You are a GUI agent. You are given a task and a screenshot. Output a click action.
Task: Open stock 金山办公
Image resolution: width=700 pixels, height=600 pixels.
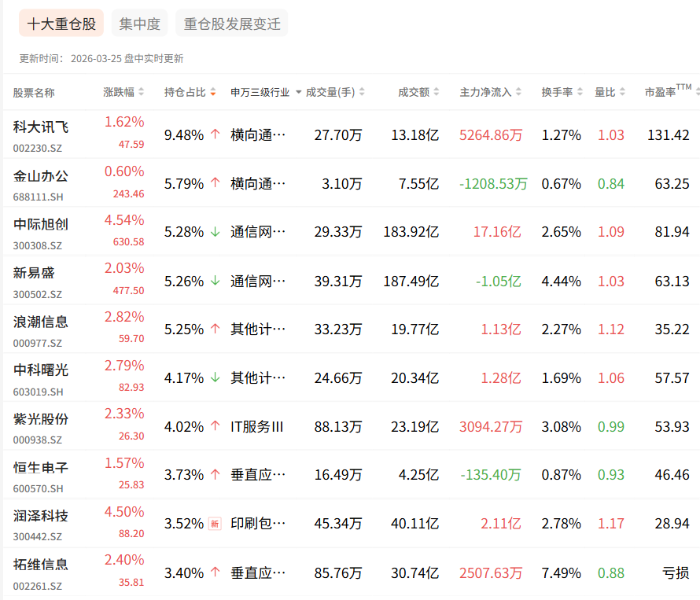[x=41, y=176]
